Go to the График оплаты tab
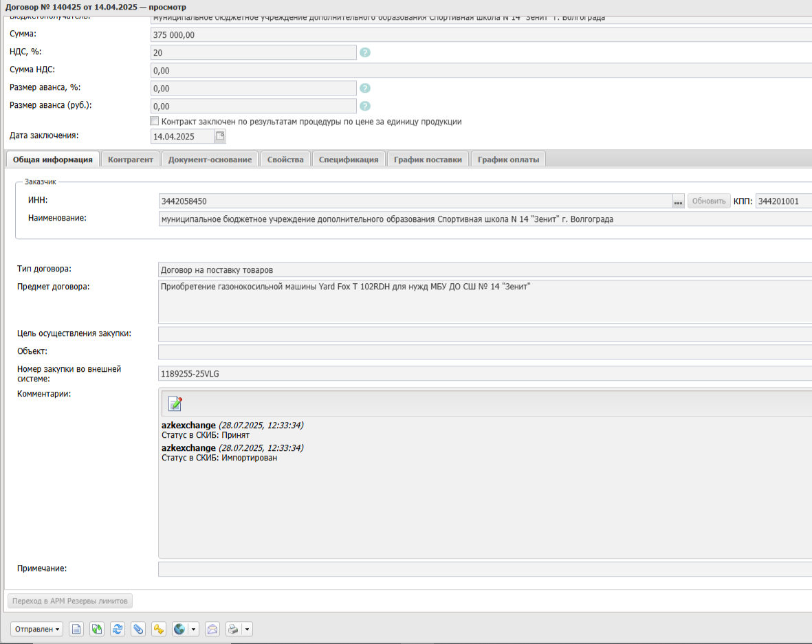Screen dimensions: 812x644 pyautogui.click(x=508, y=159)
